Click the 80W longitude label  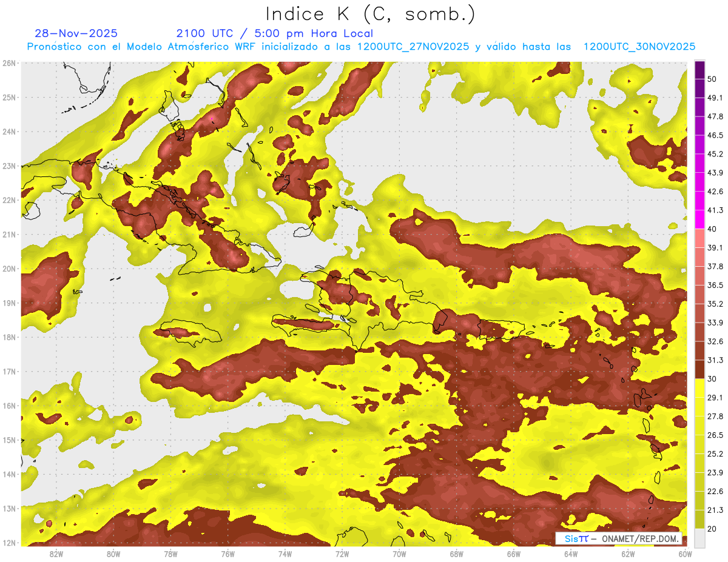[113, 554]
